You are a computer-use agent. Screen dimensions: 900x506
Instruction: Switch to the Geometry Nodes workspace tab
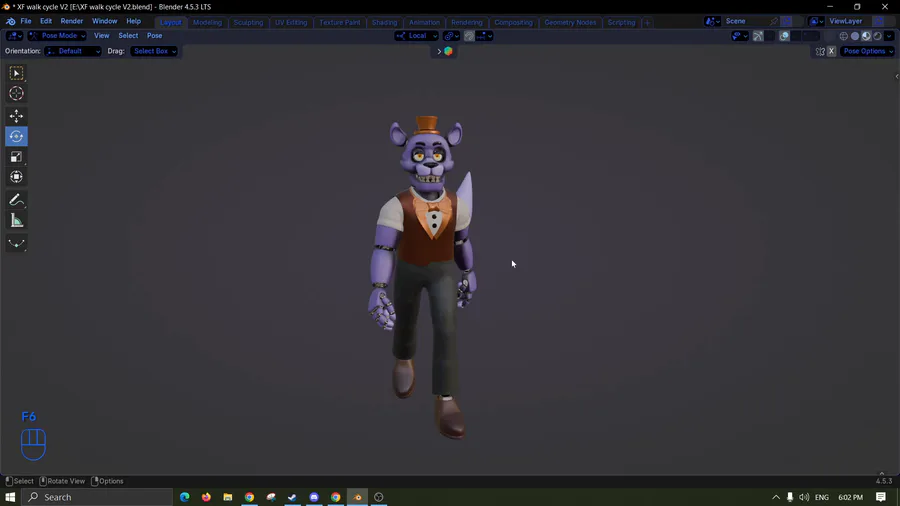[570, 22]
